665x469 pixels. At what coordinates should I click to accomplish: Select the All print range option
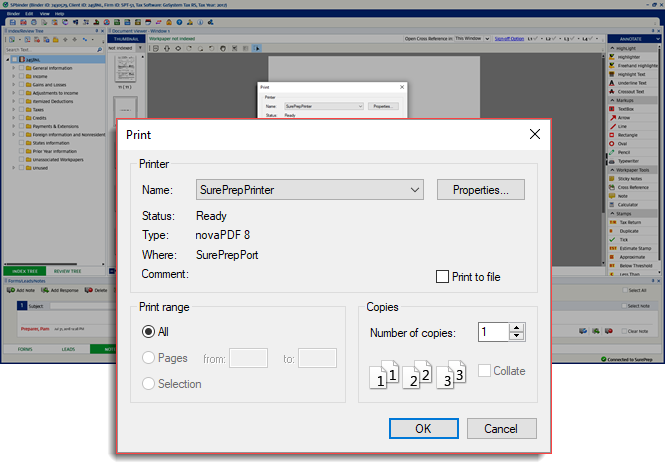pos(149,331)
